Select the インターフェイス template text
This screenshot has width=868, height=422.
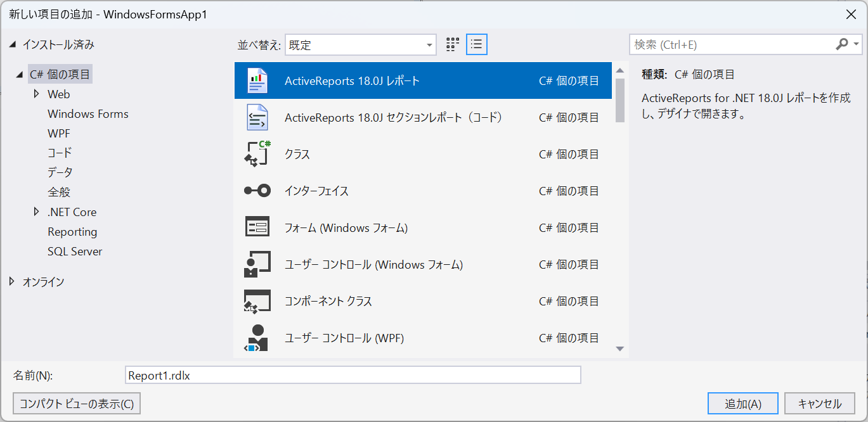click(317, 191)
